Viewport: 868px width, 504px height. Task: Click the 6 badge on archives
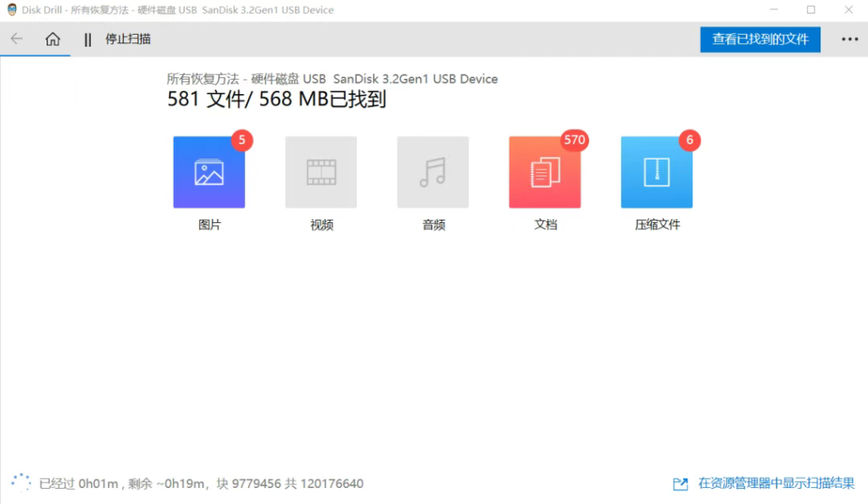(x=689, y=140)
